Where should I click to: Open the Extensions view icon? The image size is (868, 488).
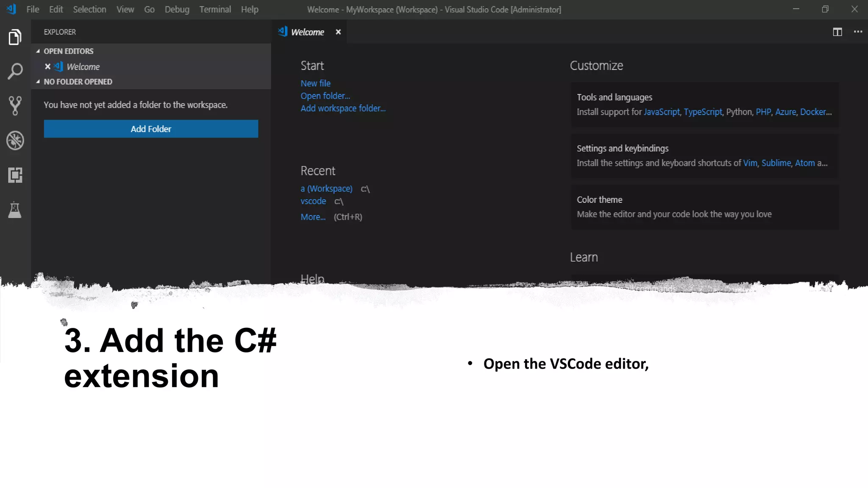(x=15, y=175)
